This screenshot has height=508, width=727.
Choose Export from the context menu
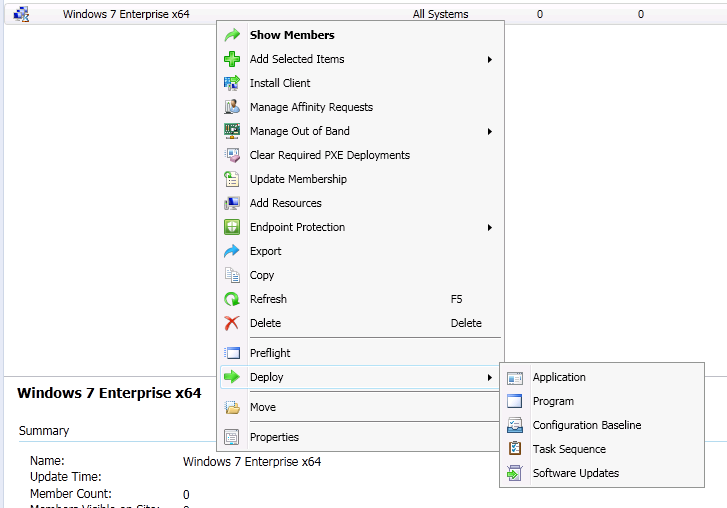tap(265, 251)
